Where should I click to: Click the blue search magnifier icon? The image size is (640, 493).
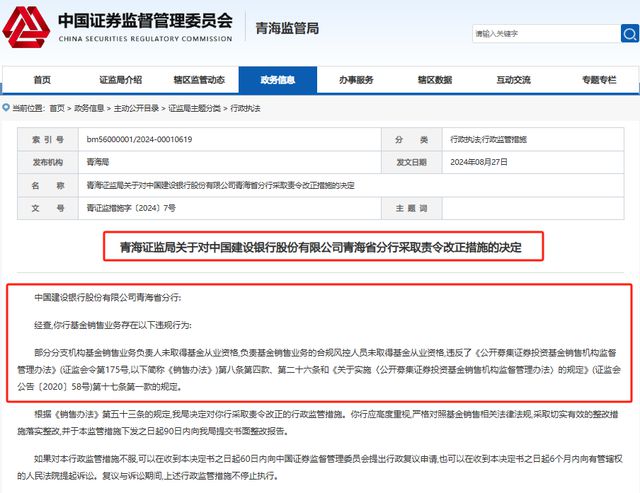629,33
